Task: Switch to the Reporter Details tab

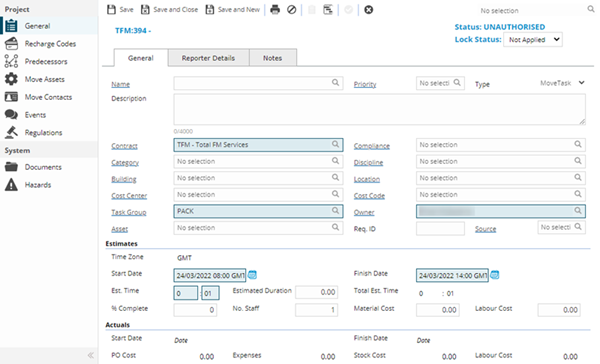Action: click(208, 58)
